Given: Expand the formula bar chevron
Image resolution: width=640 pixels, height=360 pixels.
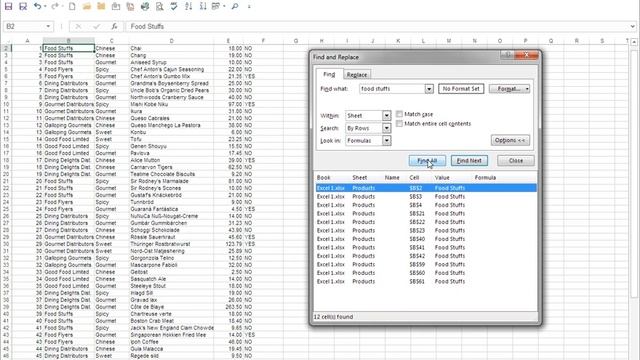Looking at the screenshot, I should [x=633, y=27].
